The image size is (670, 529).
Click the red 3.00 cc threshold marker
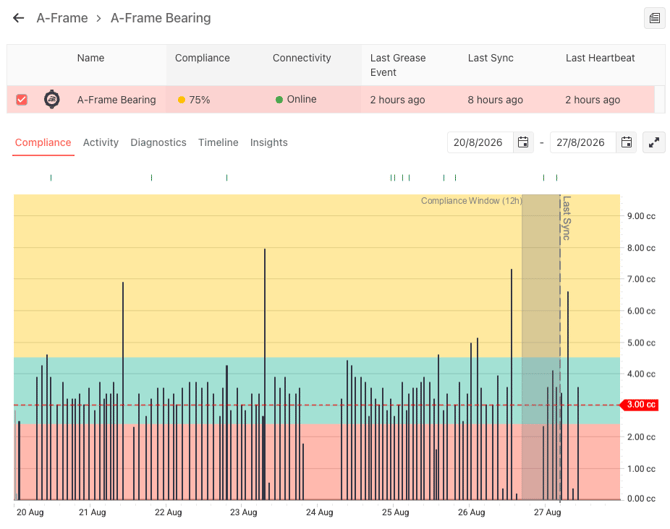(x=639, y=405)
